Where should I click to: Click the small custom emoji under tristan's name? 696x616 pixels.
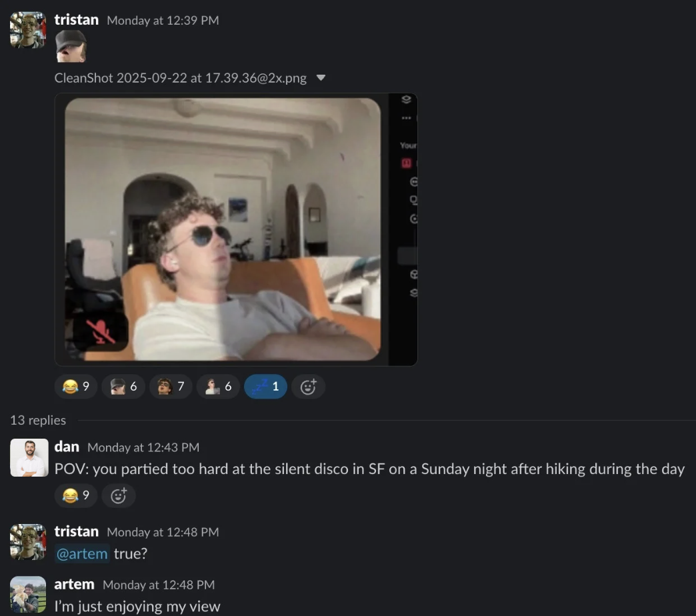coord(71,47)
